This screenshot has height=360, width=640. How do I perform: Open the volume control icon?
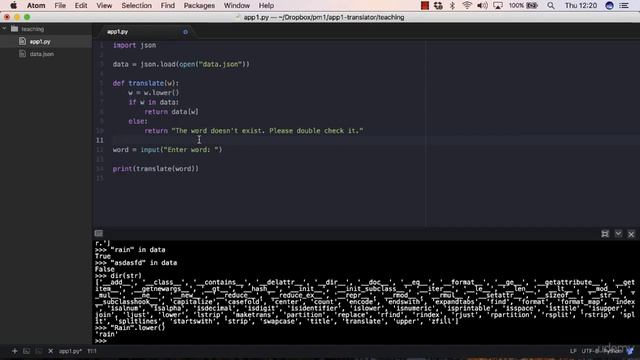(x=482, y=6)
